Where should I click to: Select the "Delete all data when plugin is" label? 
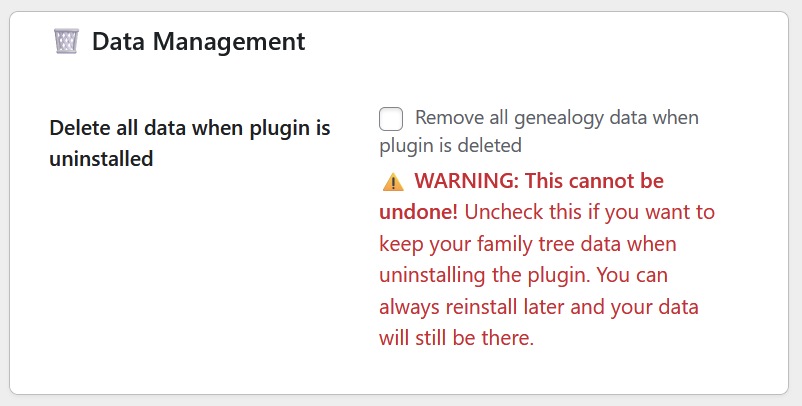189,128
